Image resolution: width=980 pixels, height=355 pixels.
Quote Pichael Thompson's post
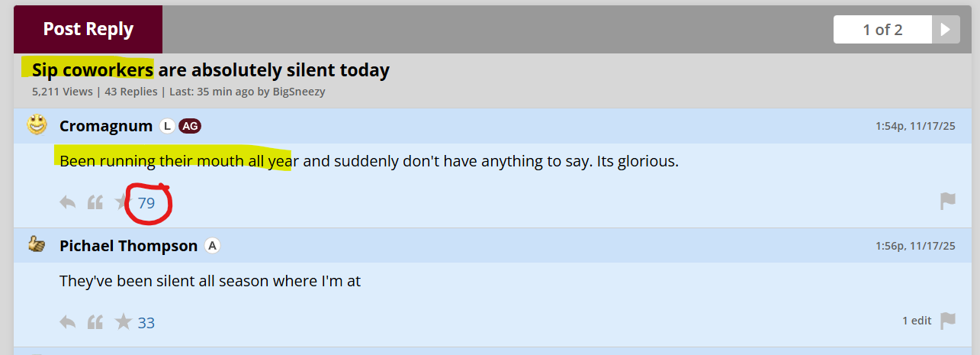point(95,322)
